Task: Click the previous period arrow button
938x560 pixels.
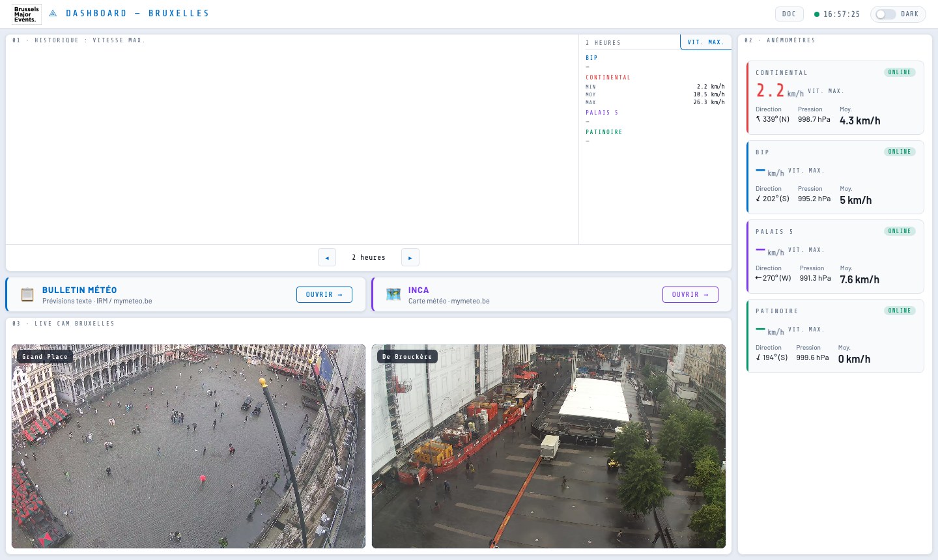Action: 327,257
